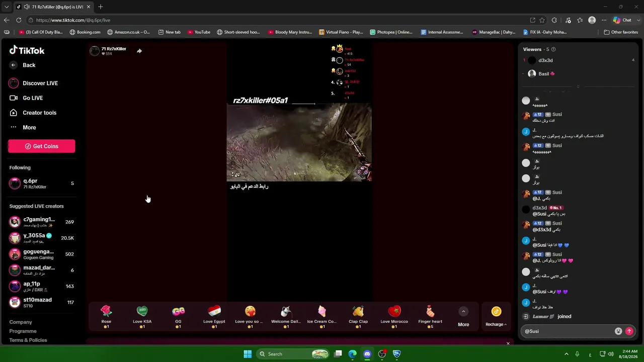Open the streamer's profile avatar above video
Screen dimensions: 644x362
[x=95, y=51]
